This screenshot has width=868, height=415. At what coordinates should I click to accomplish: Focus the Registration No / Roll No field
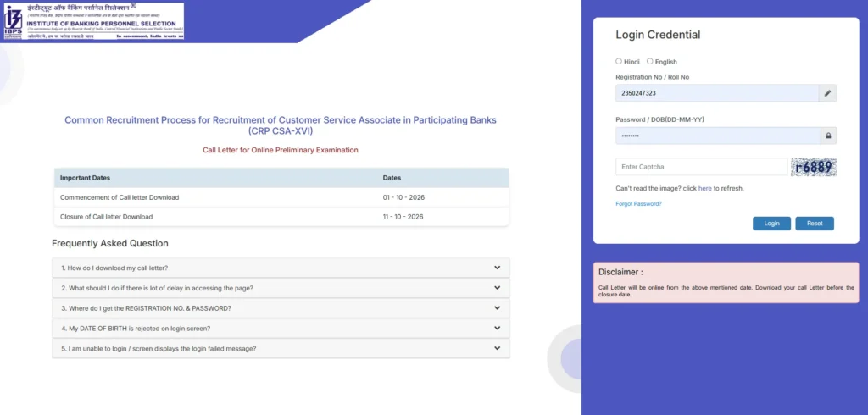pyautogui.click(x=717, y=93)
